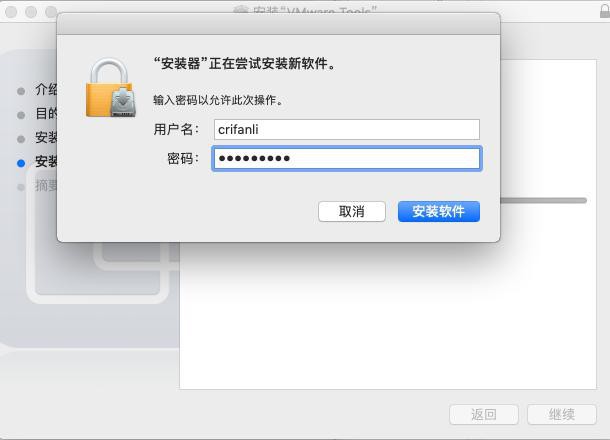
Task: Click the grey installation progress bar
Action: click(543, 200)
